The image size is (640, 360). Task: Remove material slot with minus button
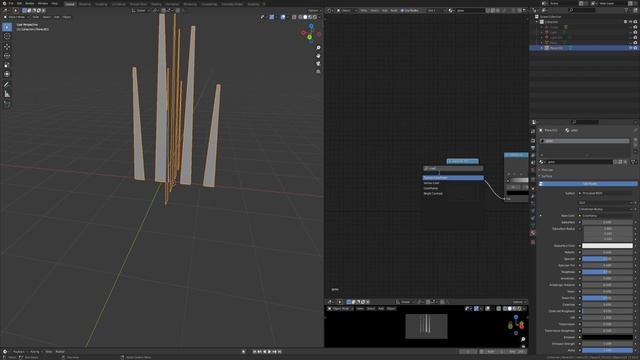(635, 145)
